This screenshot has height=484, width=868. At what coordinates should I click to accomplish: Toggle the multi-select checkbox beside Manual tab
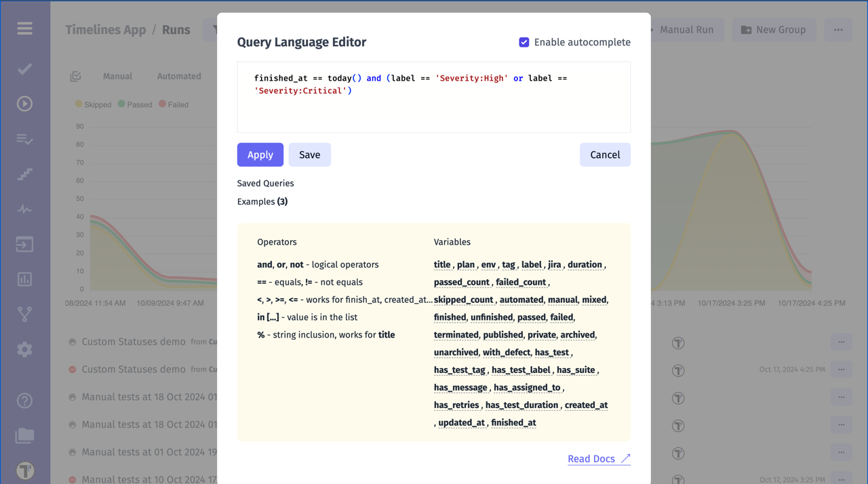(75, 77)
